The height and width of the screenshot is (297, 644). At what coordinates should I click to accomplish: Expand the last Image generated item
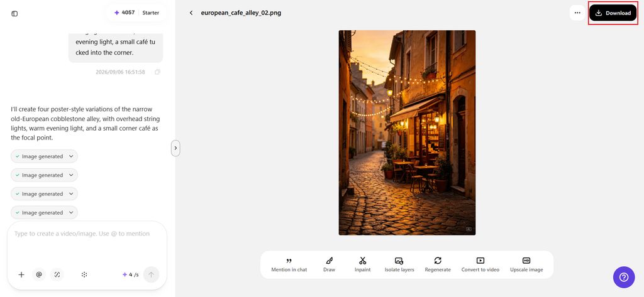[x=45, y=212]
